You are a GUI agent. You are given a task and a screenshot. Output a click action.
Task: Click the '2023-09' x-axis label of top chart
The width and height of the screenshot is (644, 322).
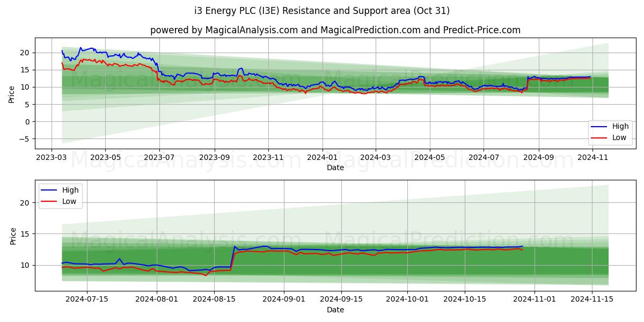click(214, 158)
